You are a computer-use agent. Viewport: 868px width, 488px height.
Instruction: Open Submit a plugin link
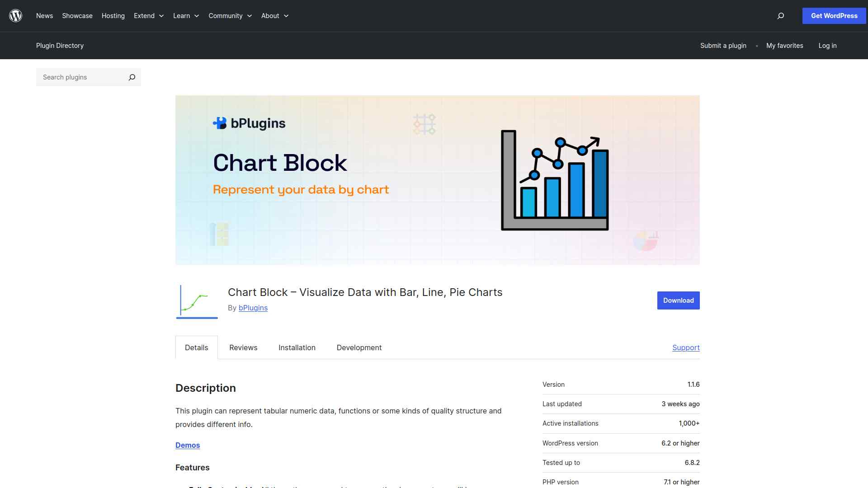[723, 46]
